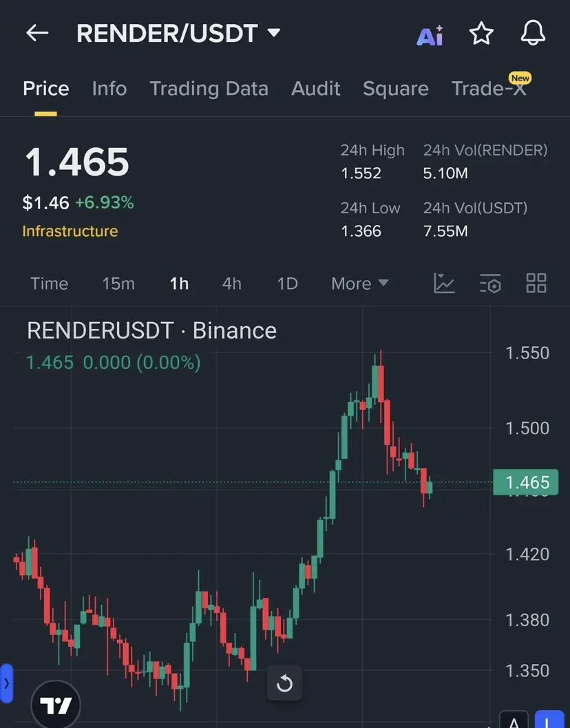
Task: Select the Time chart interval
Action: click(x=50, y=283)
